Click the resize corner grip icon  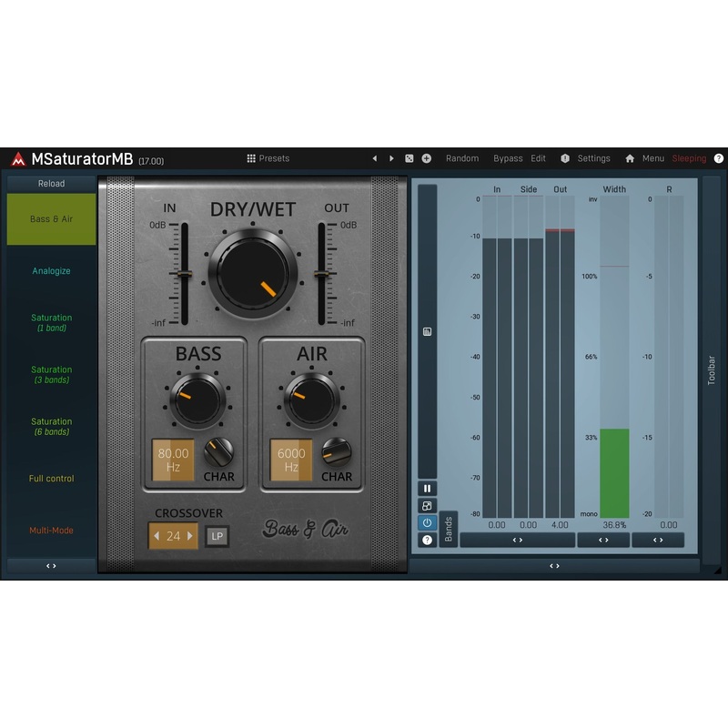(718, 571)
